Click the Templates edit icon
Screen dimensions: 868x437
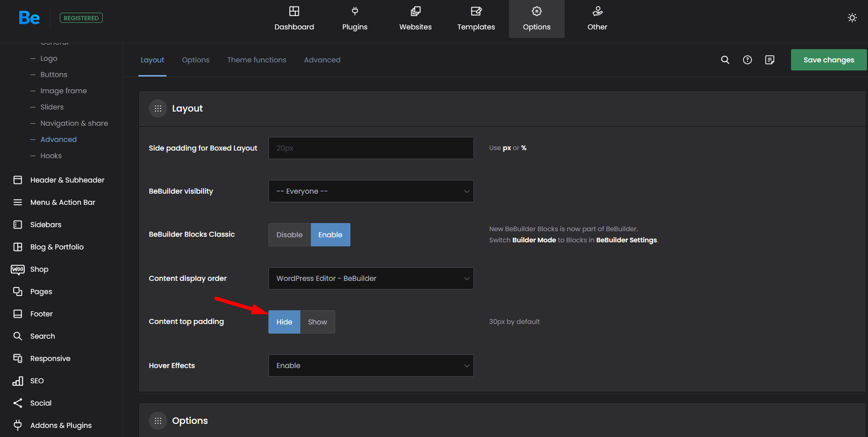point(477,11)
